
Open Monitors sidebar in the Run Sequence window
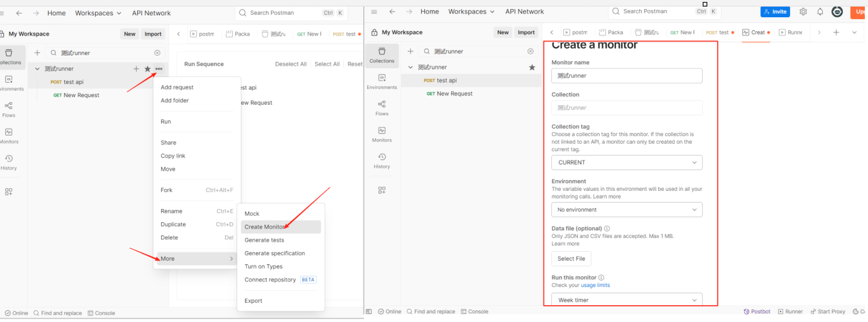click(9, 136)
